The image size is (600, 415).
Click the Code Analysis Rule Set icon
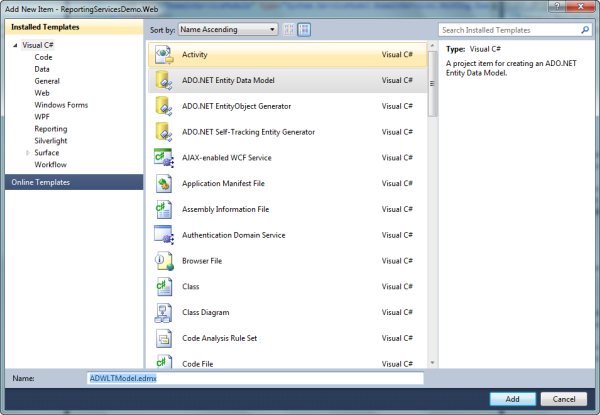164,338
